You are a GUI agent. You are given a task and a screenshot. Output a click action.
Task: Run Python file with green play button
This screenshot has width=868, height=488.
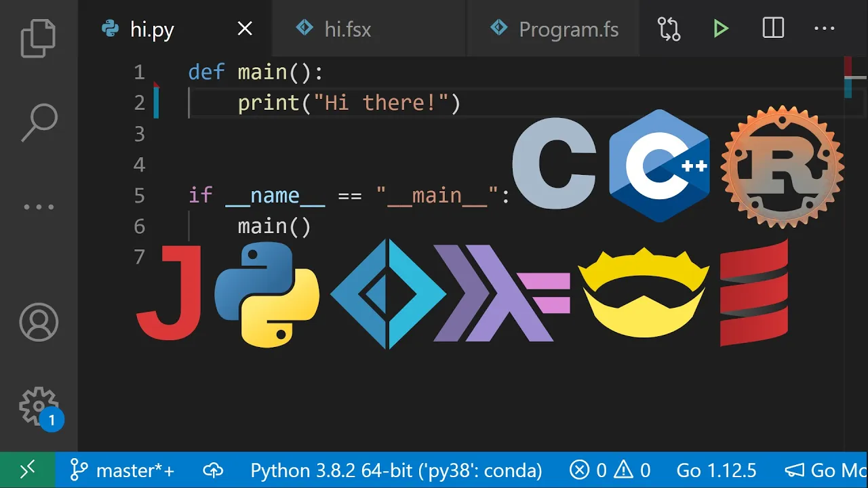720,28
